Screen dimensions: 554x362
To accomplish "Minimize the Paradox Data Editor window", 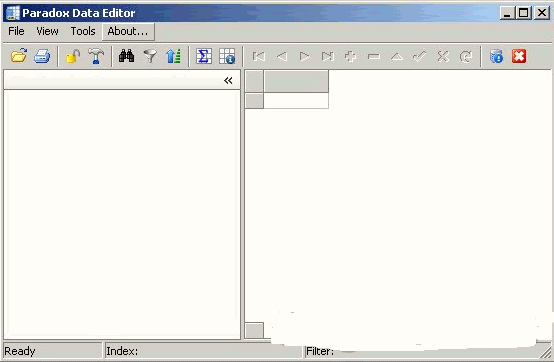I will (x=507, y=13).
